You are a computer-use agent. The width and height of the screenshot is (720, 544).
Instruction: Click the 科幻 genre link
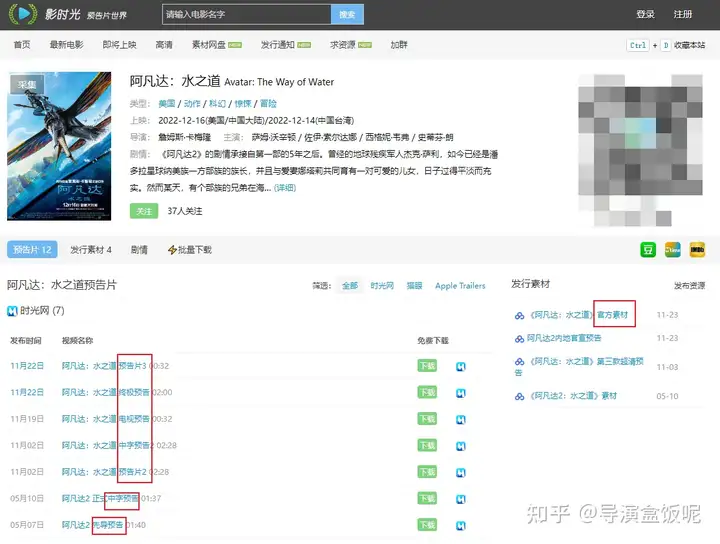click(218, 104)
